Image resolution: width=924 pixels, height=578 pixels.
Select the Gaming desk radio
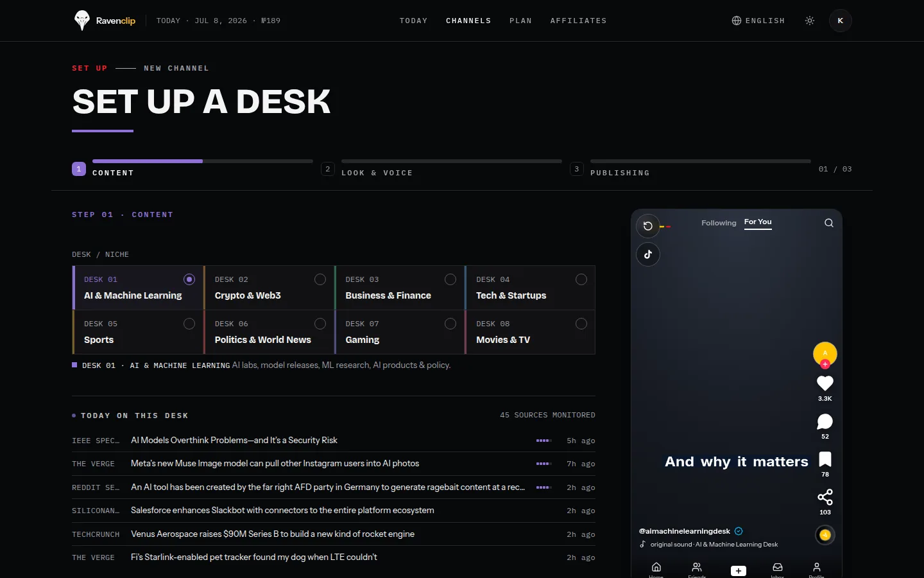(450, 324)
